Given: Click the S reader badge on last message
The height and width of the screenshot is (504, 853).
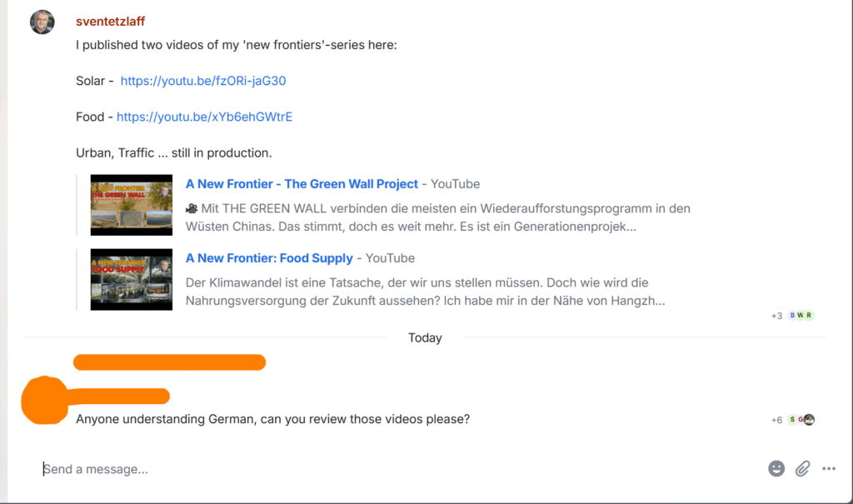Looking at the screenshot, I should 792,419.
